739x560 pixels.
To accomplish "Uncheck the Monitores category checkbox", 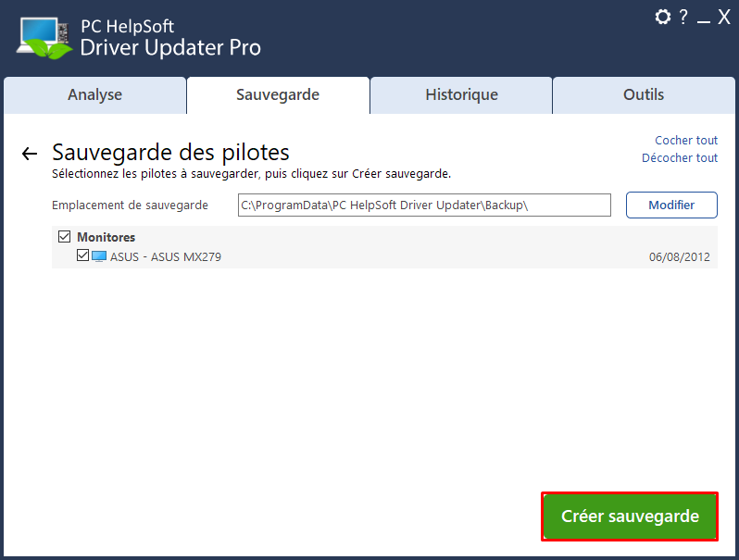I will [65, 236].
